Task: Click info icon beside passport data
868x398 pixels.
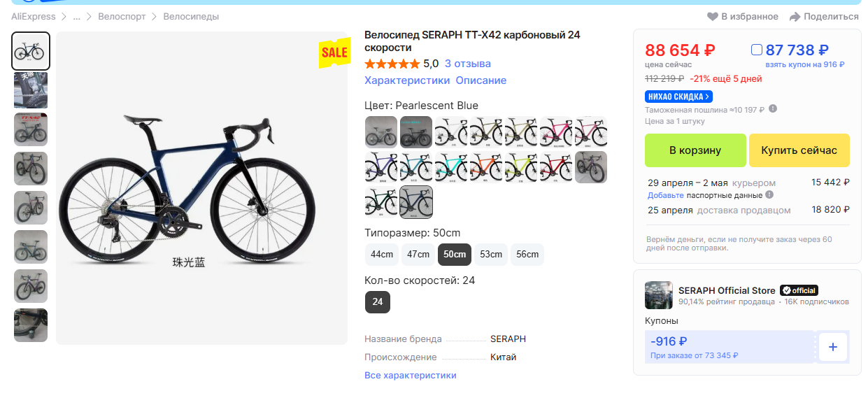Action: point(769,194)
